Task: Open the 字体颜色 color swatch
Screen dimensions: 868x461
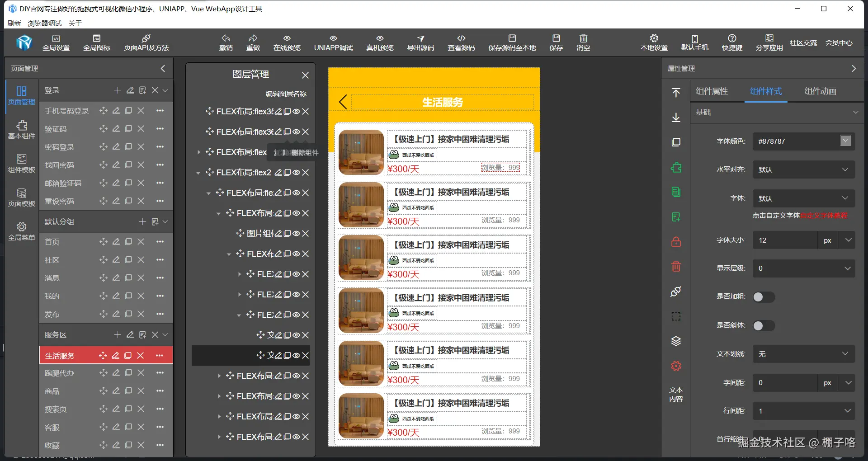Action: (845, 141)
